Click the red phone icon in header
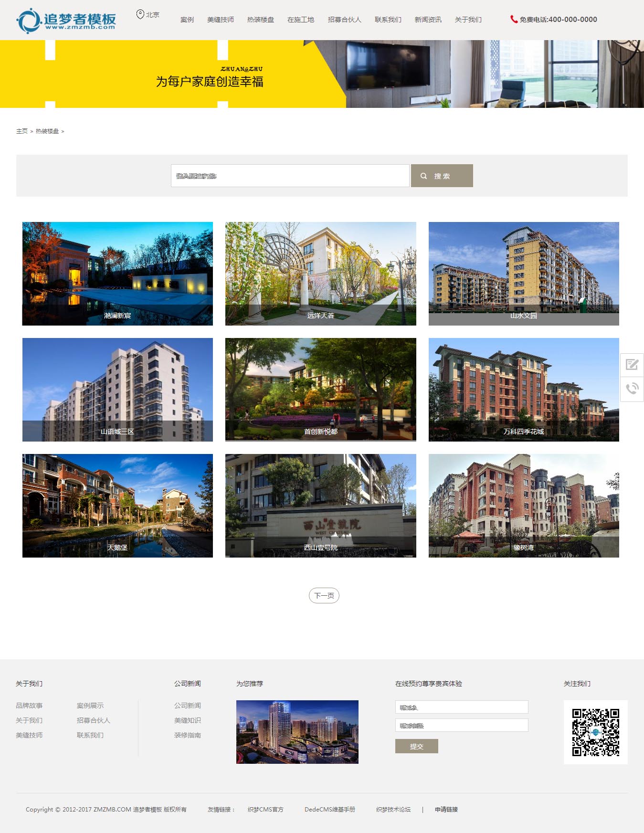 pos(514,20)
